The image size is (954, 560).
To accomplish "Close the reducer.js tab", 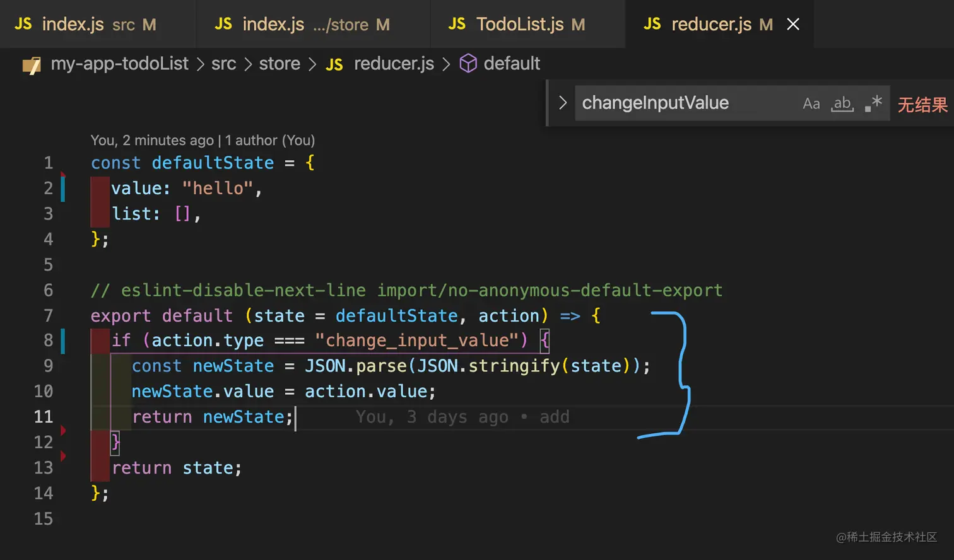I will click(793, 25).
